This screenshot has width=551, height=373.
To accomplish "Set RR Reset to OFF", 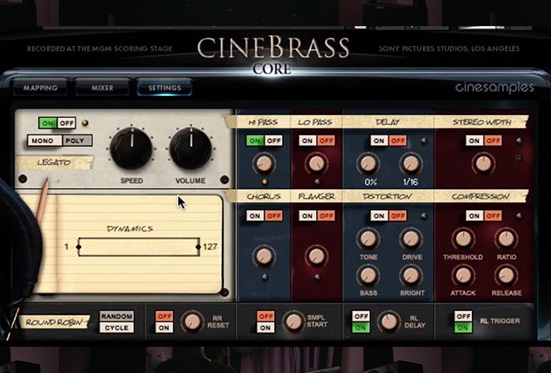I will point(164,316).
